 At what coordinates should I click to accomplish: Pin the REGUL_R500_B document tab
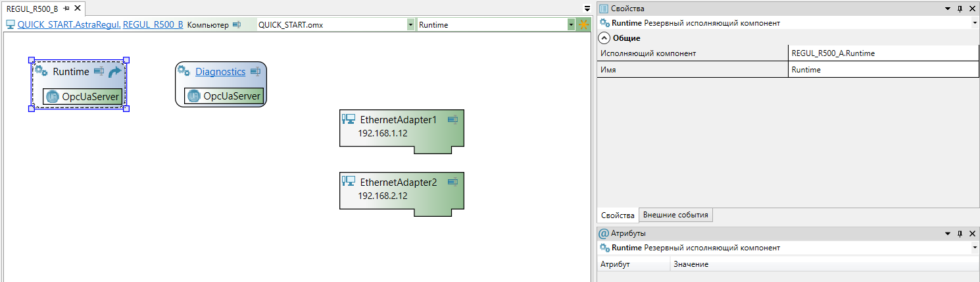66,8
